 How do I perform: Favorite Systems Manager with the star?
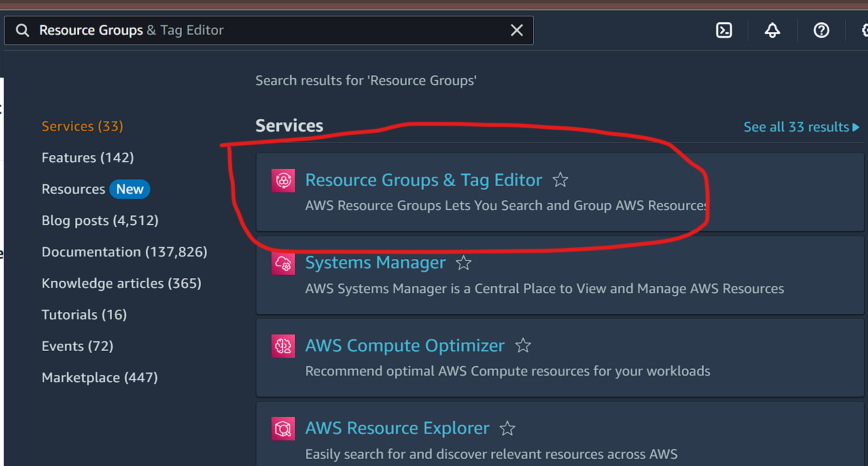464,263
